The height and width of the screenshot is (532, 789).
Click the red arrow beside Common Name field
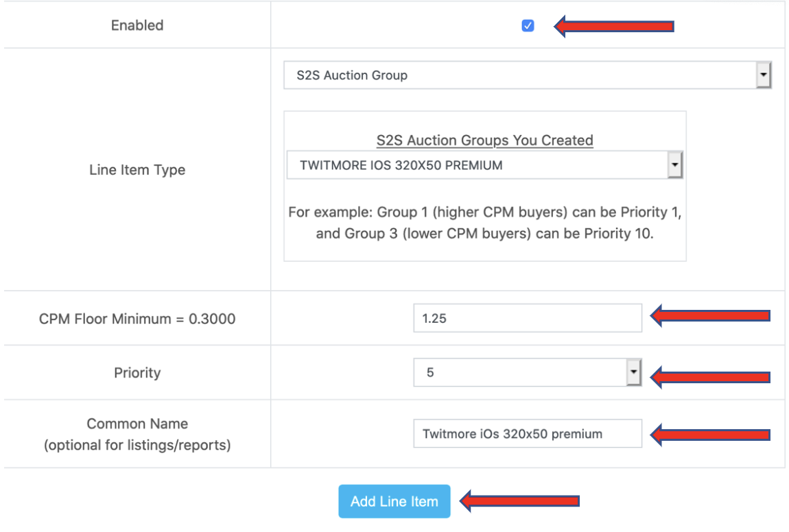tap(709, 434)
